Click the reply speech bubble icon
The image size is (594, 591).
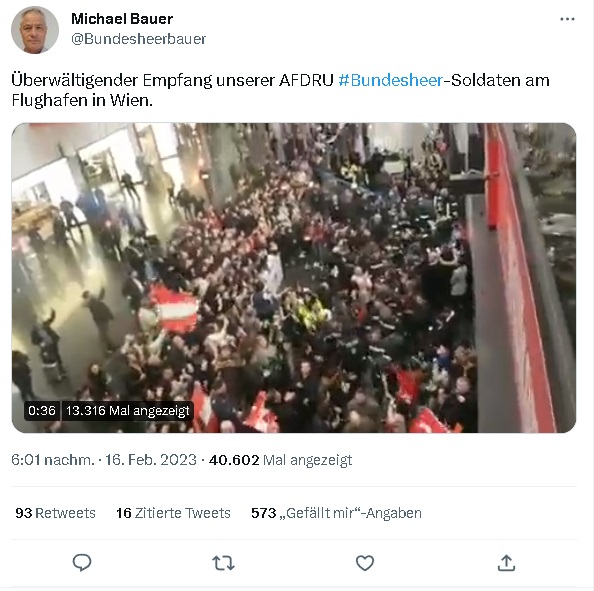[82, 563]
